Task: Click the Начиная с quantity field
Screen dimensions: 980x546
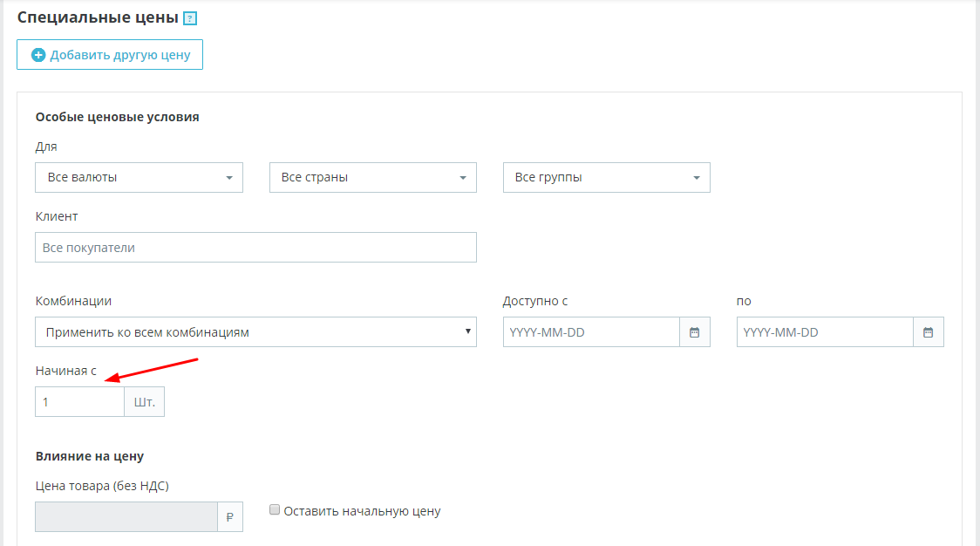Action: (79, 402)
